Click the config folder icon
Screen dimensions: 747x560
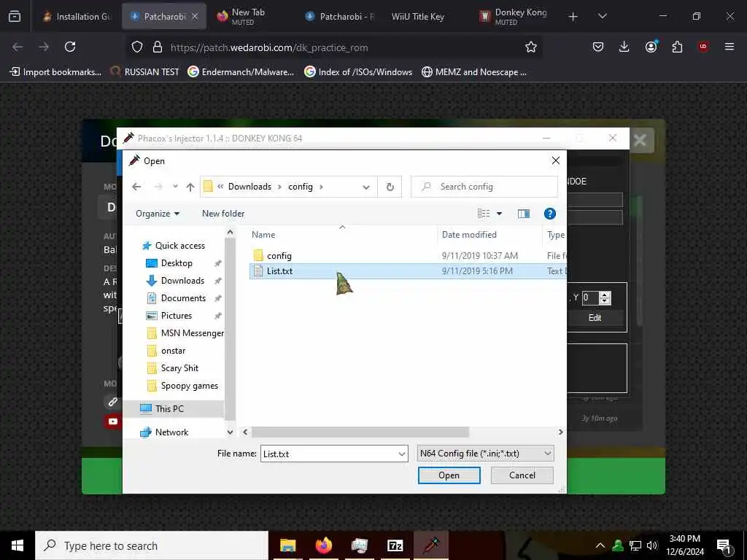(x=258, y=256)
